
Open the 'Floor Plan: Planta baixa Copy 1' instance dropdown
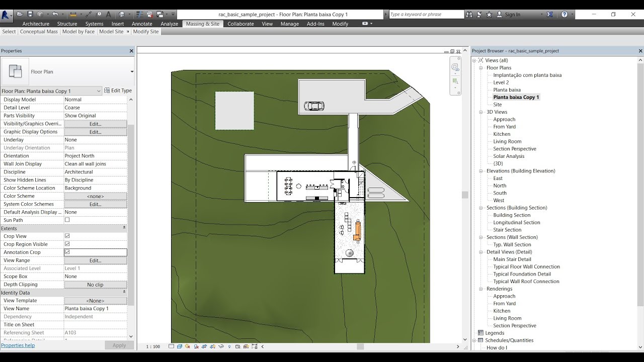coord(51,91)
